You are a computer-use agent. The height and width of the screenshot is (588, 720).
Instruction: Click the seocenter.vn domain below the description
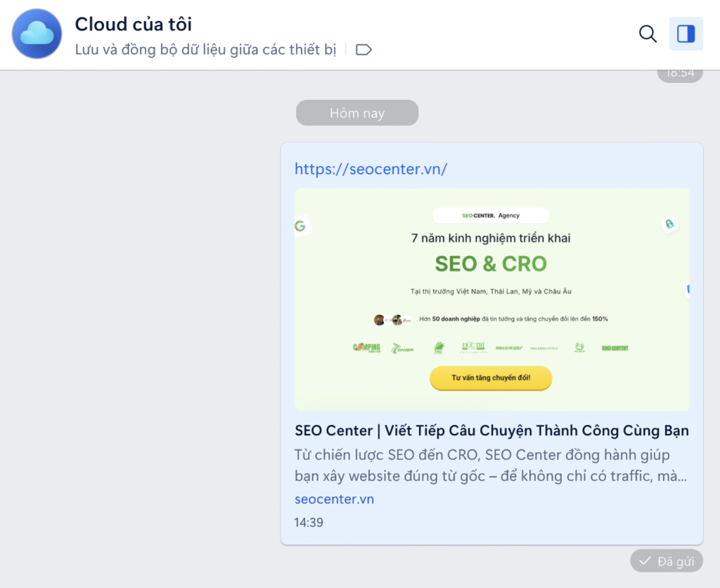(334, 499)
